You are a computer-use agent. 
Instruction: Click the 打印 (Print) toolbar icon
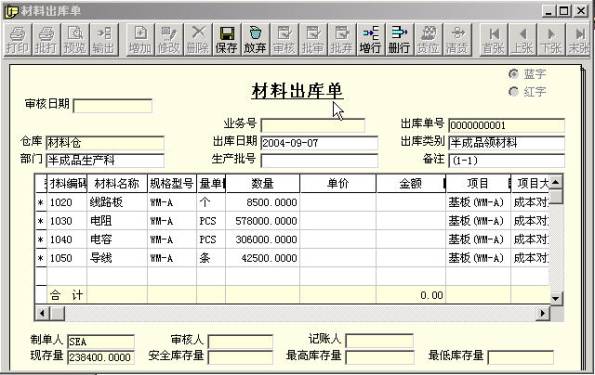(17, 39)
